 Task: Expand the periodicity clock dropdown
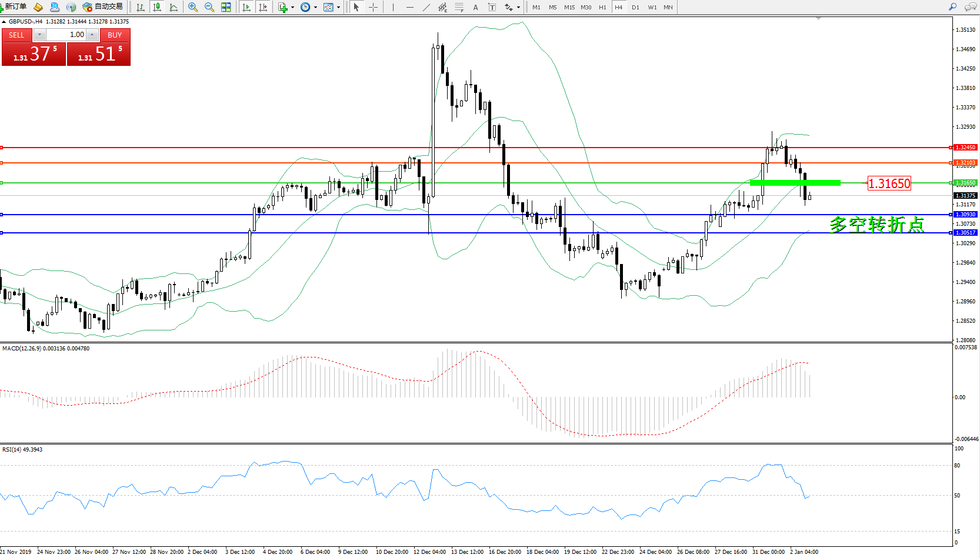[315, 8]
